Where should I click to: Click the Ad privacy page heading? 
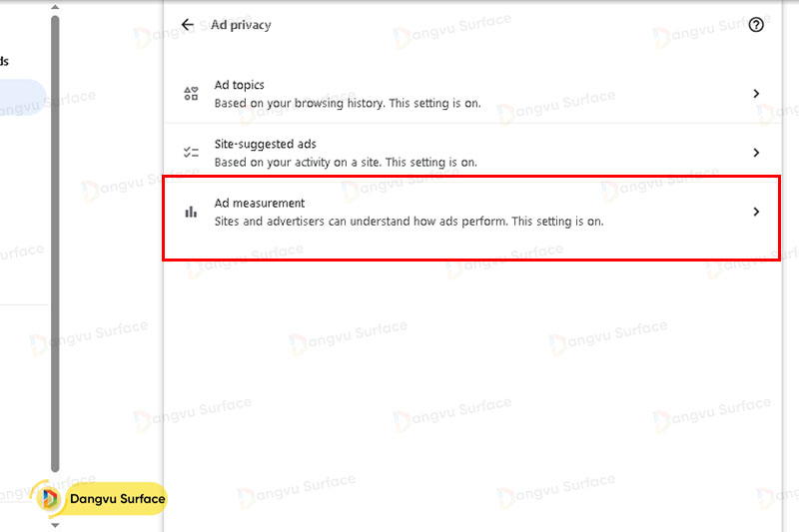(241, 25)
